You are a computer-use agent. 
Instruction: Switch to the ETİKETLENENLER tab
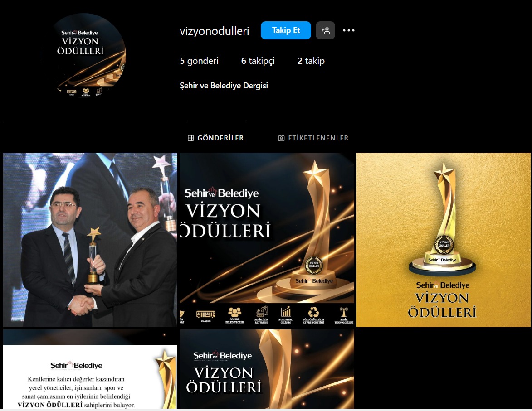[x=313, y=138]
